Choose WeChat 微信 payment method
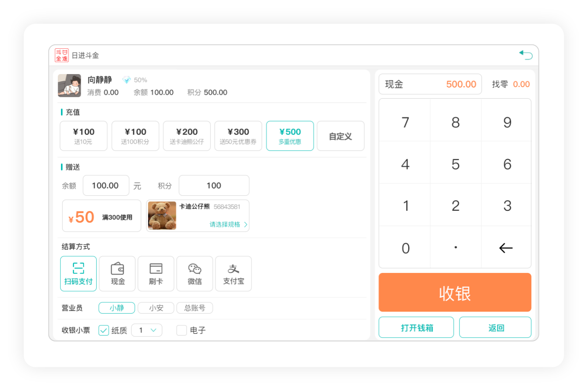 tap(195, 274)
